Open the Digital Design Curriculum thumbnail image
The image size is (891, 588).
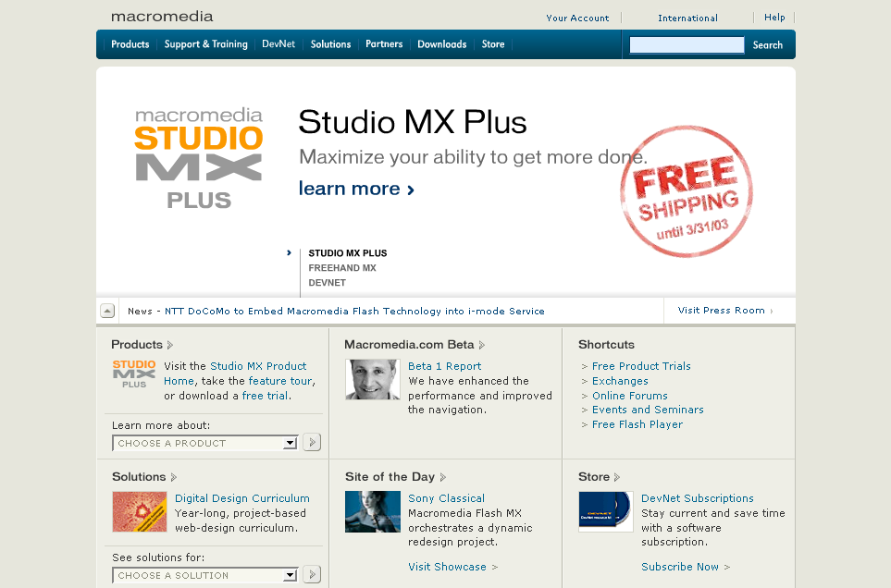point(140,512)
